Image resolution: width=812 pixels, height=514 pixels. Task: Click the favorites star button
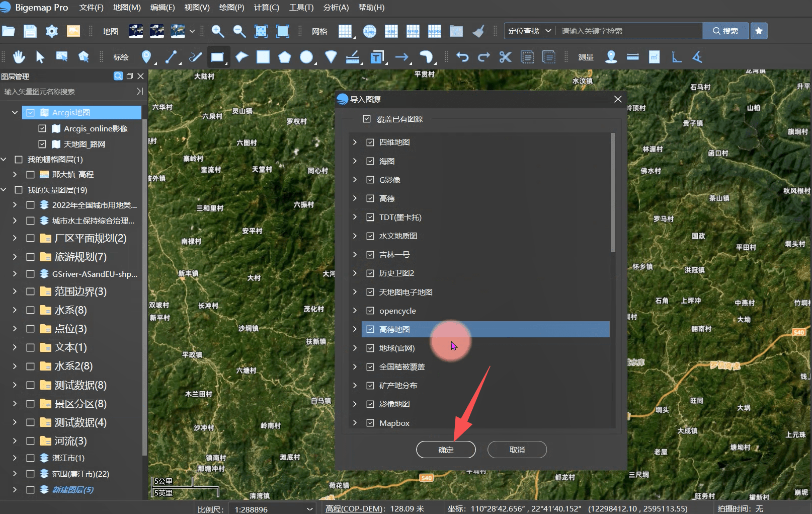759,31
